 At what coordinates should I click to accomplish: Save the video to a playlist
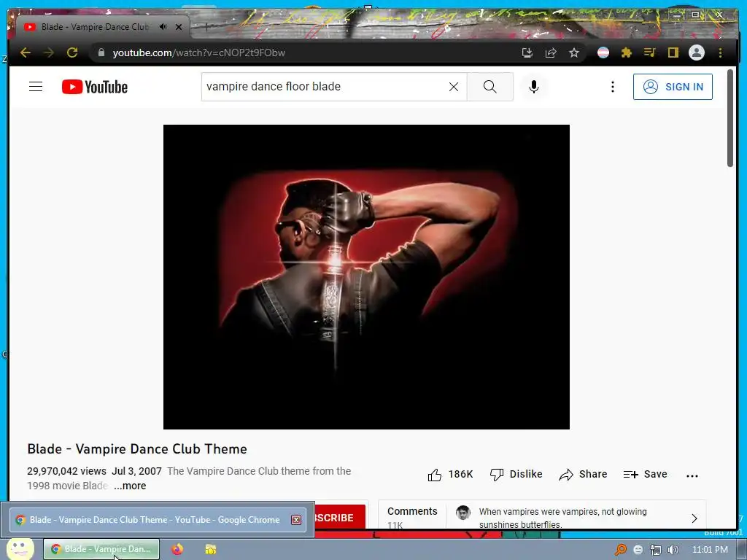(645, 474)
